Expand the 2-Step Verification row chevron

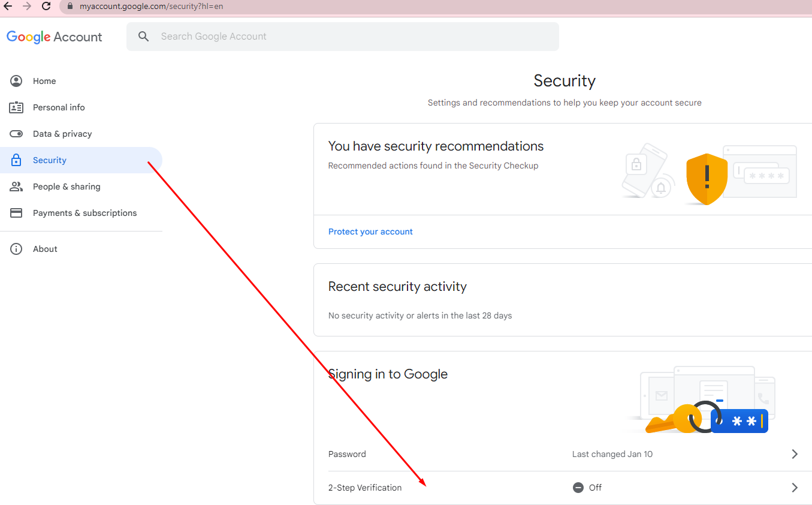[x=795, y=488]
